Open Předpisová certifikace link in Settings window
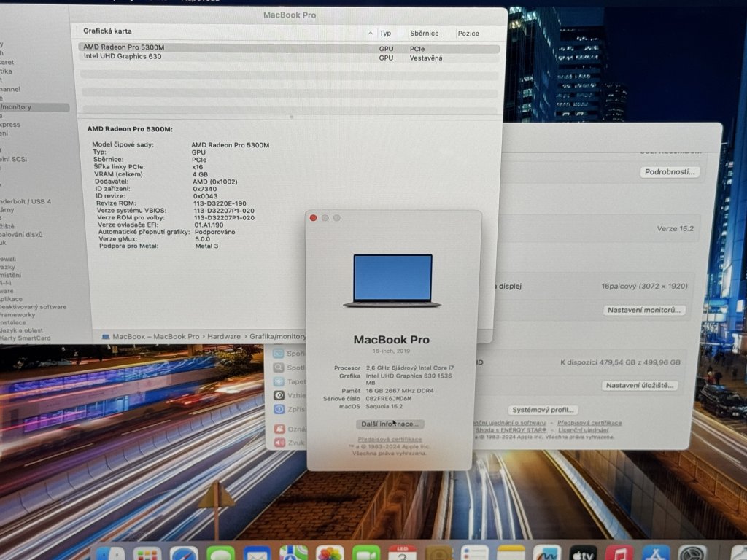Viewport: 747px width, 560px height. point(589,423)
